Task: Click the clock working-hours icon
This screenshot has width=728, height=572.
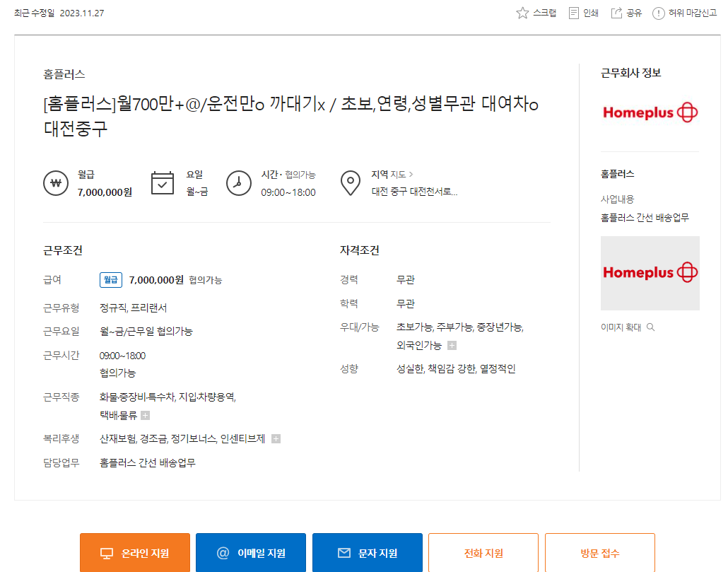Action: (239, 183)
